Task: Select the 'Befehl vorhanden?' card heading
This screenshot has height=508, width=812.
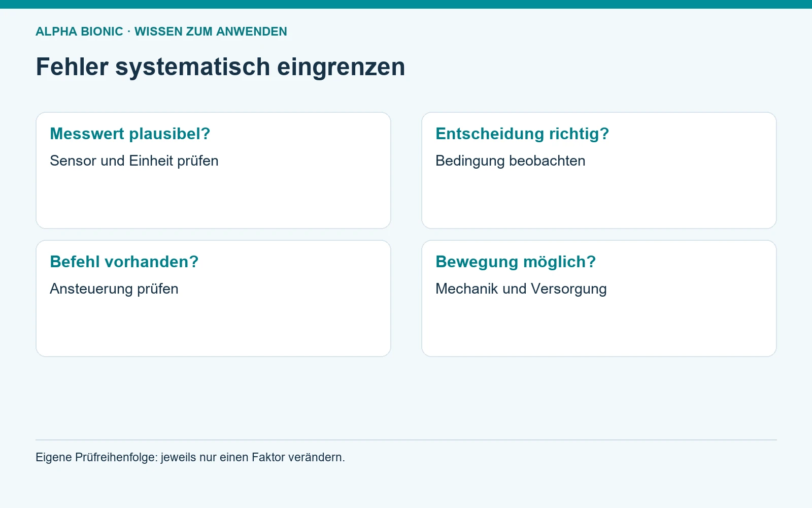Action: pos(124,262)
